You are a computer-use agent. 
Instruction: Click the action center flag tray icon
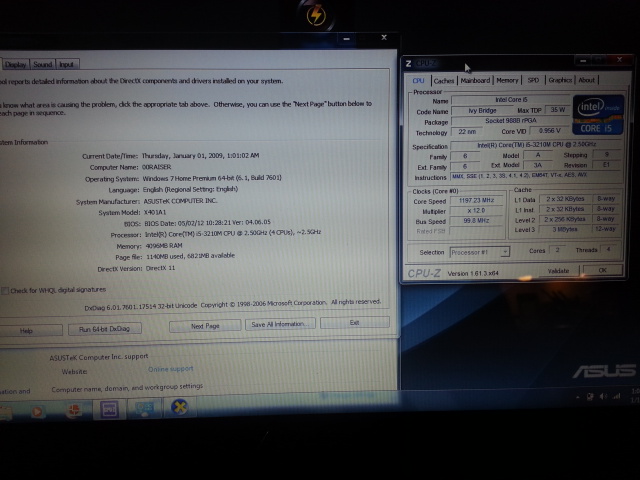[590, 397]
